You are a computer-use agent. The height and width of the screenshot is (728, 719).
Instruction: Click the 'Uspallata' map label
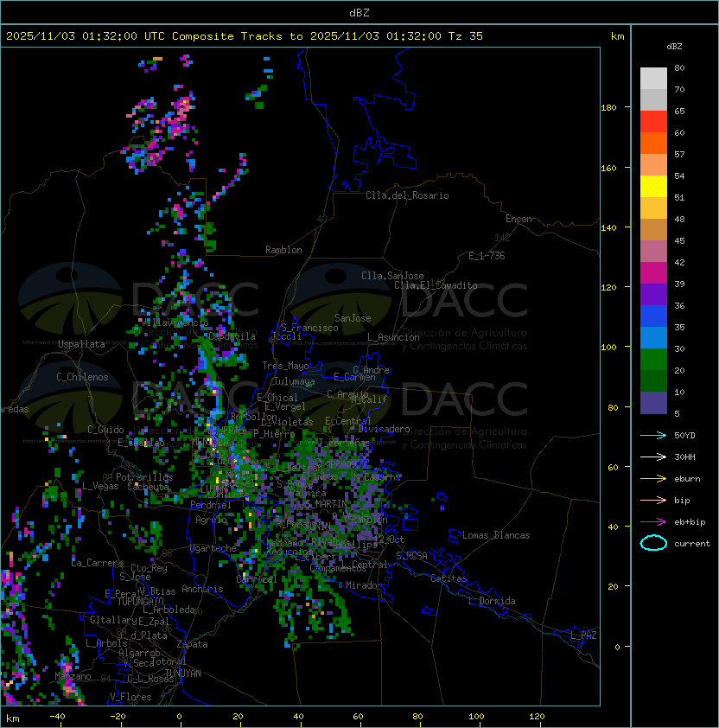81,344
